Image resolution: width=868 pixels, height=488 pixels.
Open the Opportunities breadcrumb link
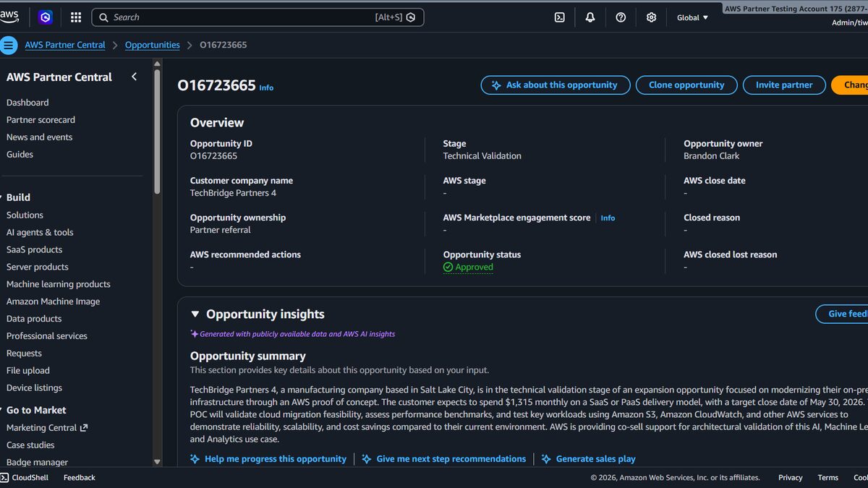152,44
